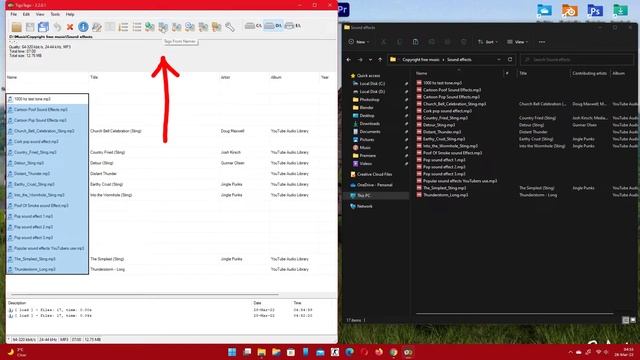Click the green tags toolbar icon

point(150,27)
